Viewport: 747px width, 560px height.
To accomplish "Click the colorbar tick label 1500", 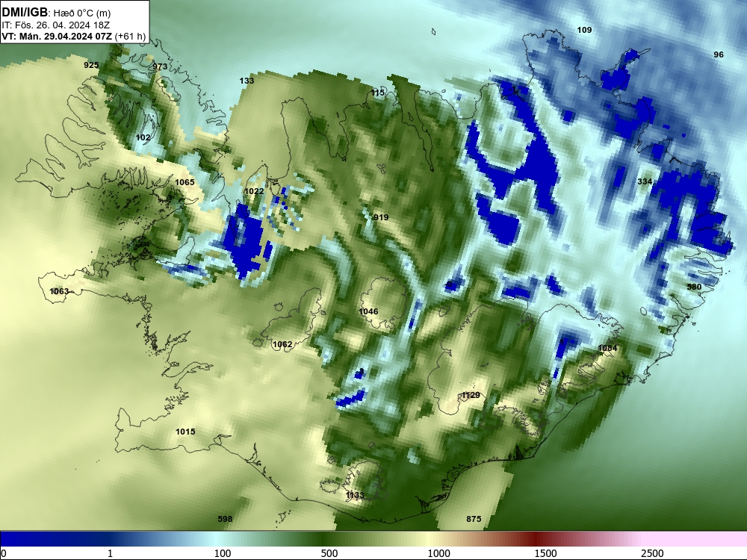I will pyautogui.click(x=545, y=553).
